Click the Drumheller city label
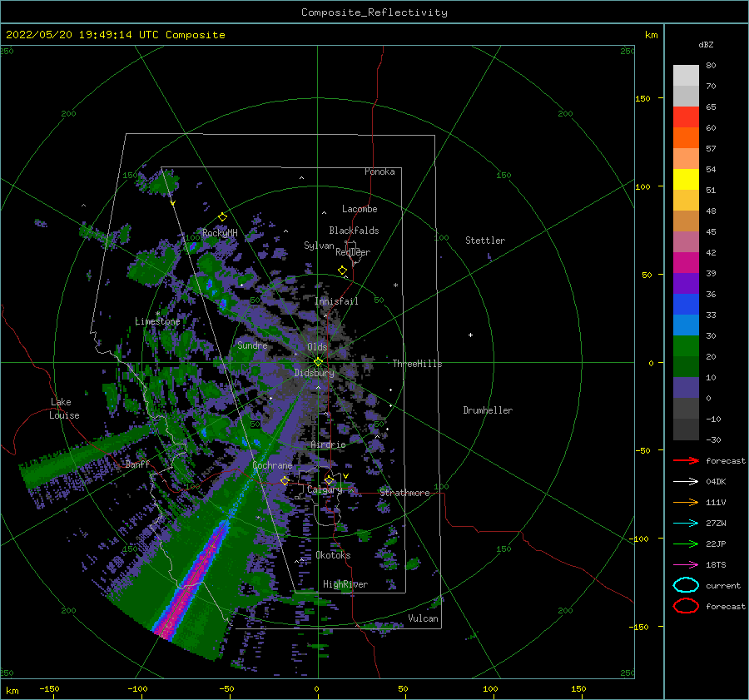749x700 pixels. 488,410
